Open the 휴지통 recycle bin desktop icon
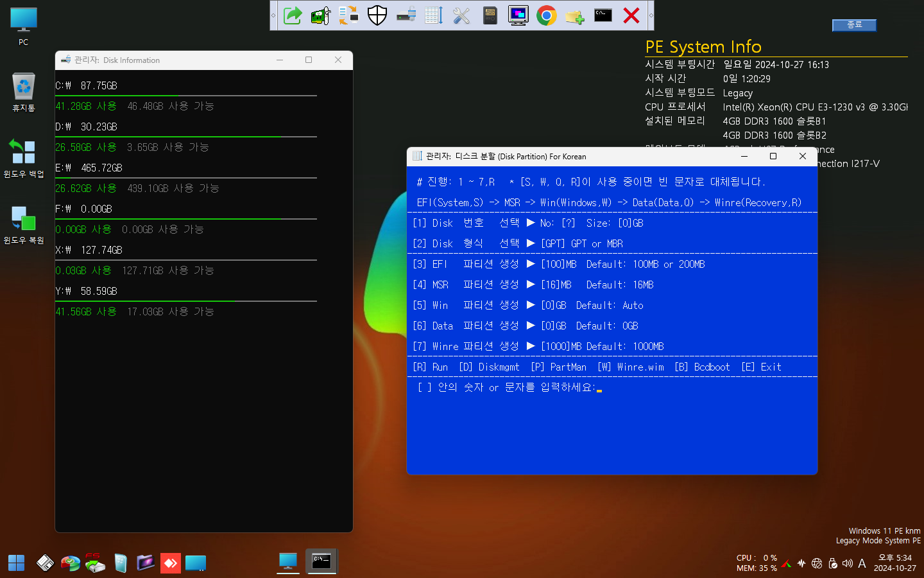Image resolution: width=924 pixels, height=578 pixels. pos(24,92)
